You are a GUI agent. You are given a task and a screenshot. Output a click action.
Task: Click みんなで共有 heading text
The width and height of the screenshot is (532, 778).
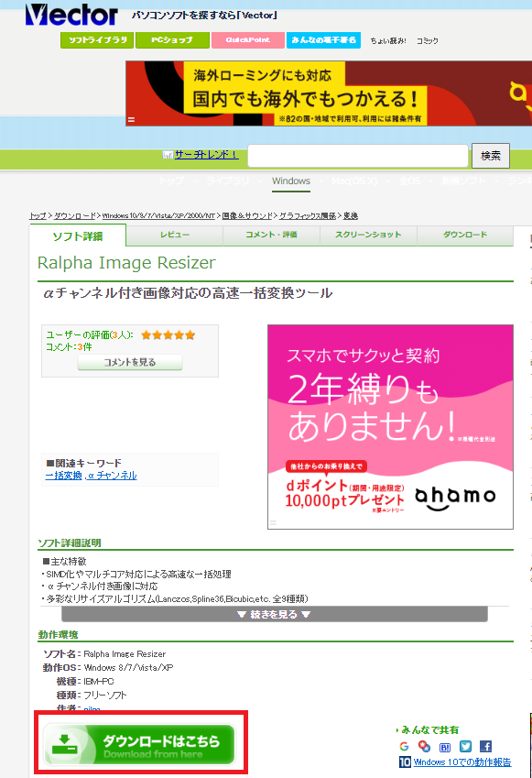(429, 729)
